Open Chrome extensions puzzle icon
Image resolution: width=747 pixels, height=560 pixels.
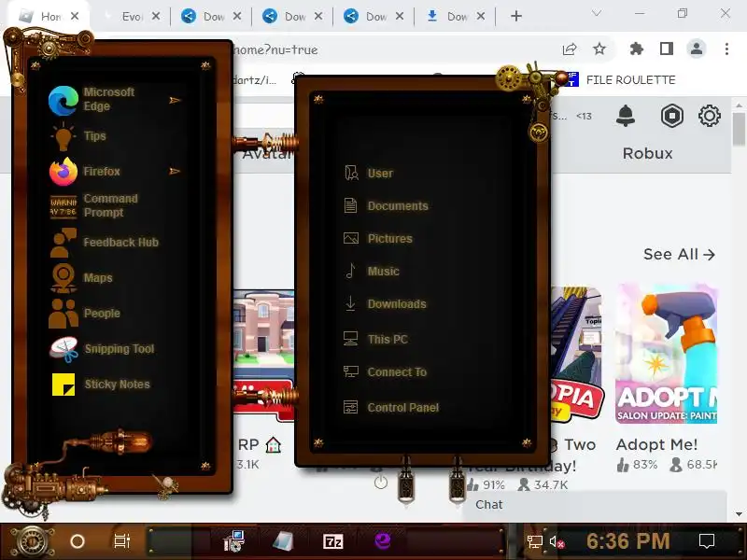tap(637, 49)
